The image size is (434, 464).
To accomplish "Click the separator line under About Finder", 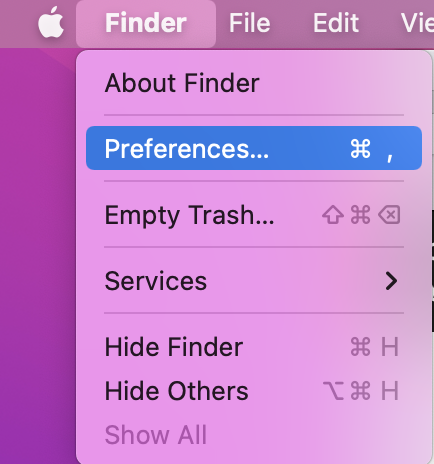I will pos(254,115).
